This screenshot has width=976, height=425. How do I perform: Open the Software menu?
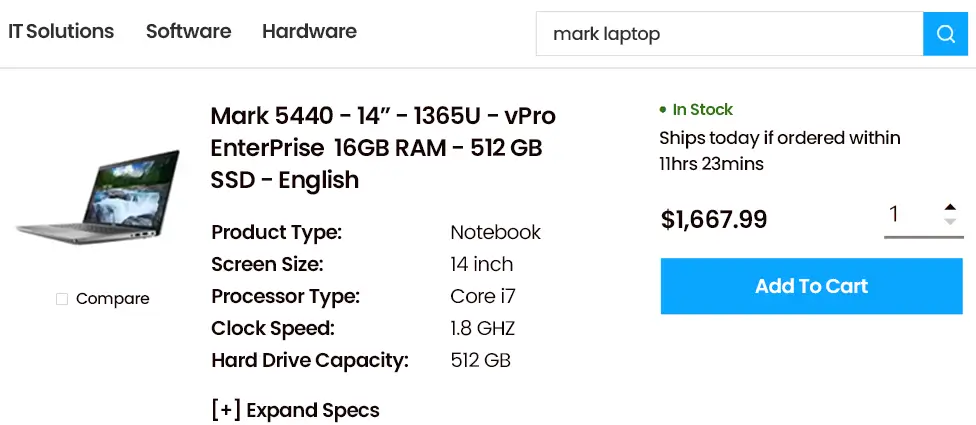[188, 31]
